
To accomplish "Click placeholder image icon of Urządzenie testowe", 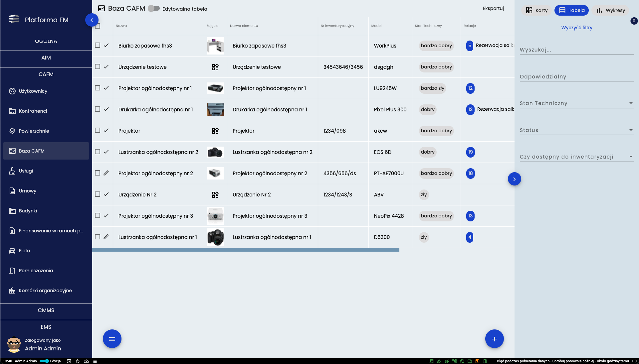I will [x=215, y=67].
